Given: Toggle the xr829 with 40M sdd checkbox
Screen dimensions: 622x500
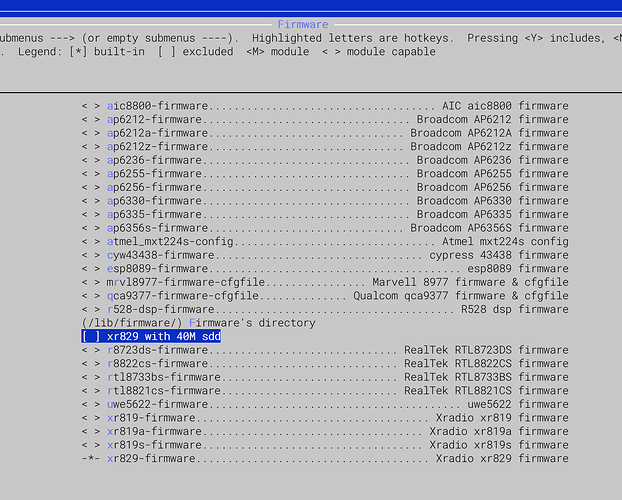Looking at the screenshot, I should pyautogui.click(x=151, y=337).
